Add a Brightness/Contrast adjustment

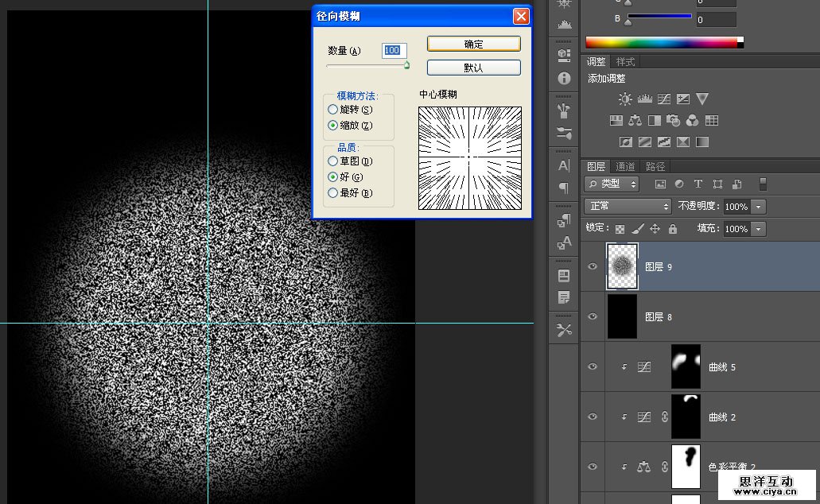[625, 99]
